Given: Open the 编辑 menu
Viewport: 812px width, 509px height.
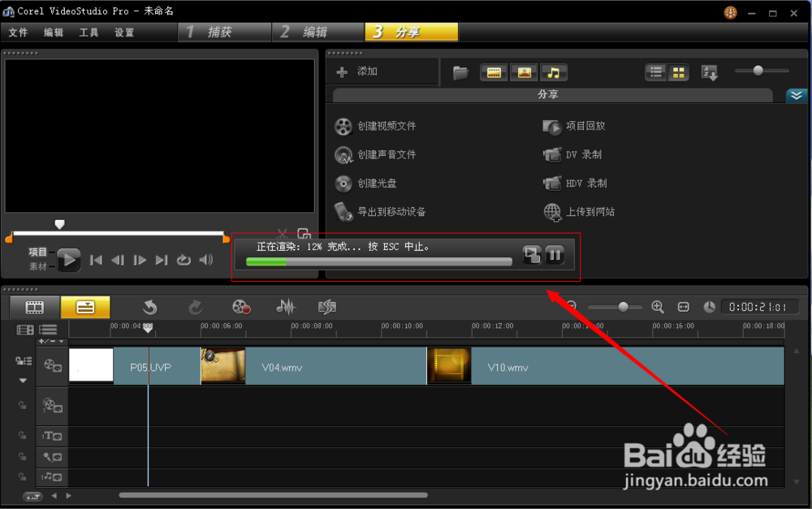Looking at the screenshot, I should point(54,32).
